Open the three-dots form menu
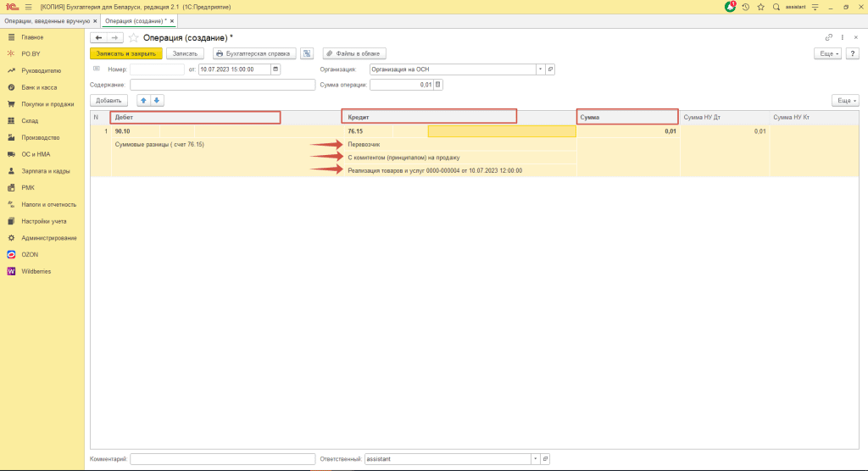The height and width of the screenshot is (471, 868). point(843,37)
